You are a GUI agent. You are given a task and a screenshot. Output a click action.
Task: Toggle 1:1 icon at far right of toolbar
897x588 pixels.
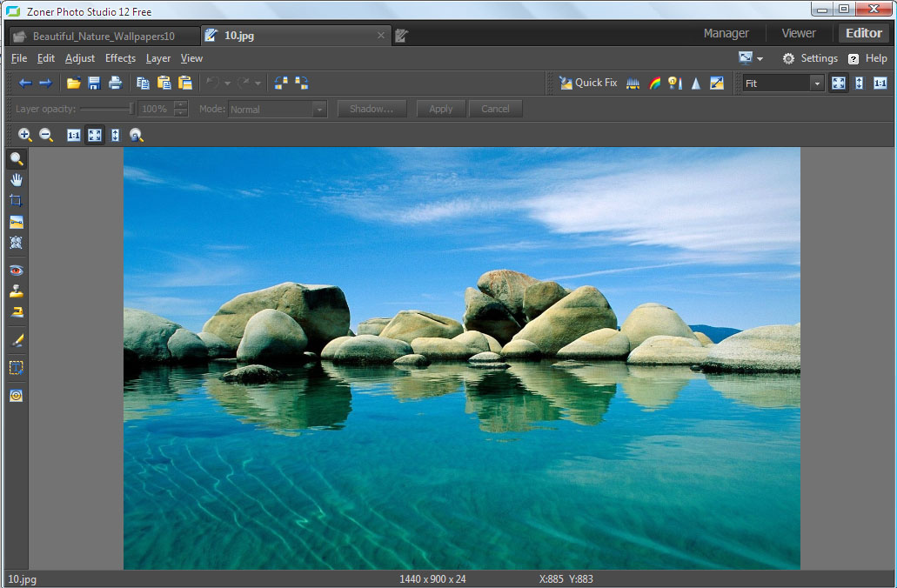click(x=880, y=84)
